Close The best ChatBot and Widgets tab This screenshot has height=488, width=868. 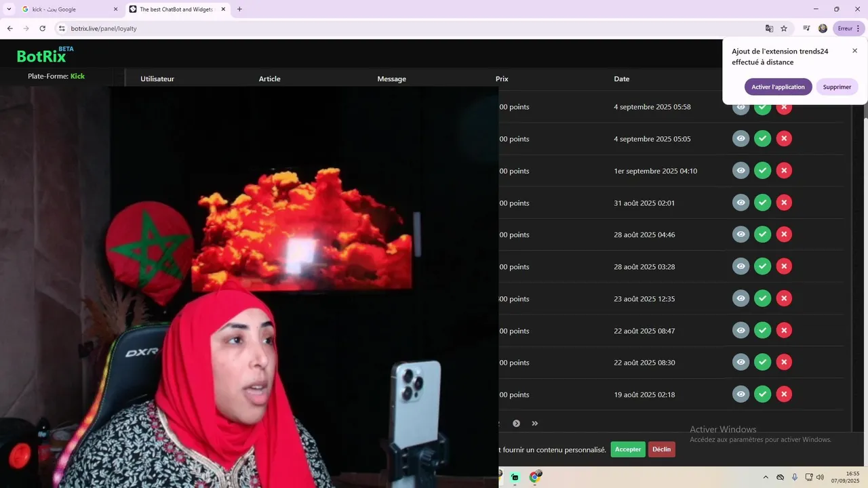pyautogui.click(x=223, y=9)
